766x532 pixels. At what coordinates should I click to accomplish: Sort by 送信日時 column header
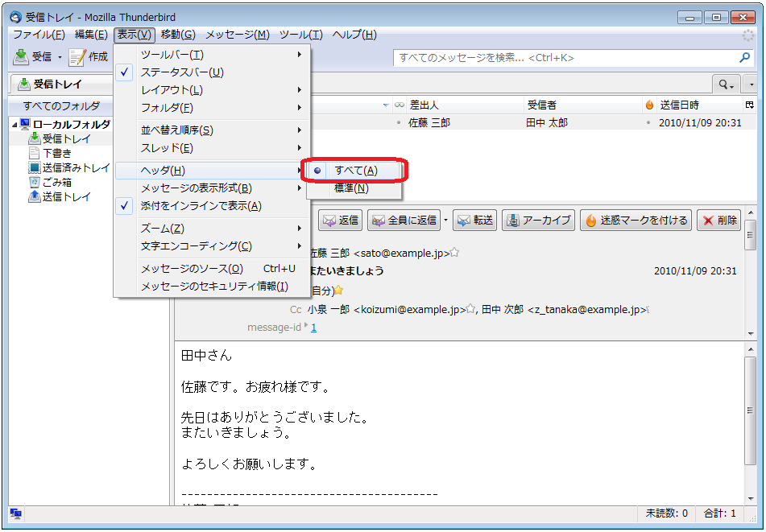(x=700, y=105)
